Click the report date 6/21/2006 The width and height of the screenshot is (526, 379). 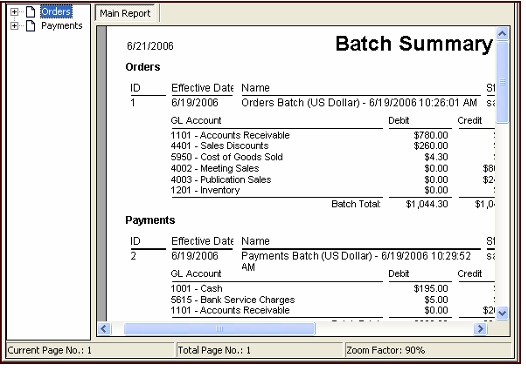pyautogui.click(x=150, y=46)
